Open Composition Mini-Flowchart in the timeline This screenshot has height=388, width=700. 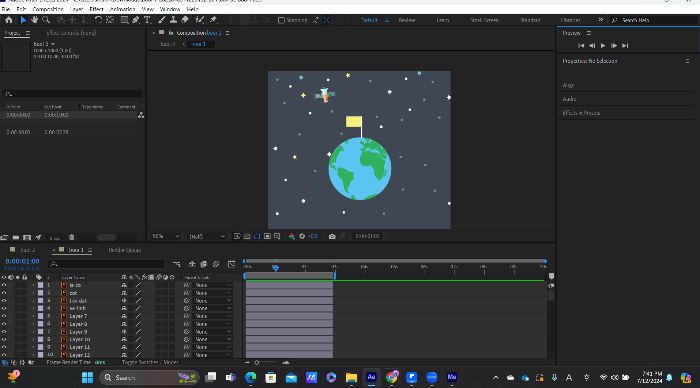tap(177, 264)
